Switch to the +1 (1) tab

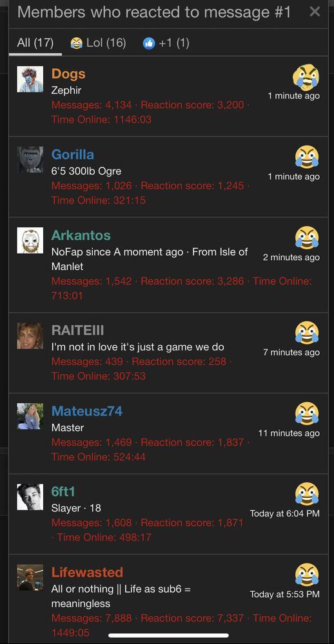click(166, 43)
